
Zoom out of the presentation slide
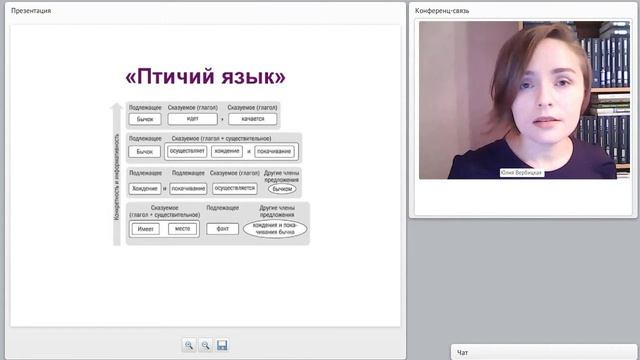pos(205,345)
